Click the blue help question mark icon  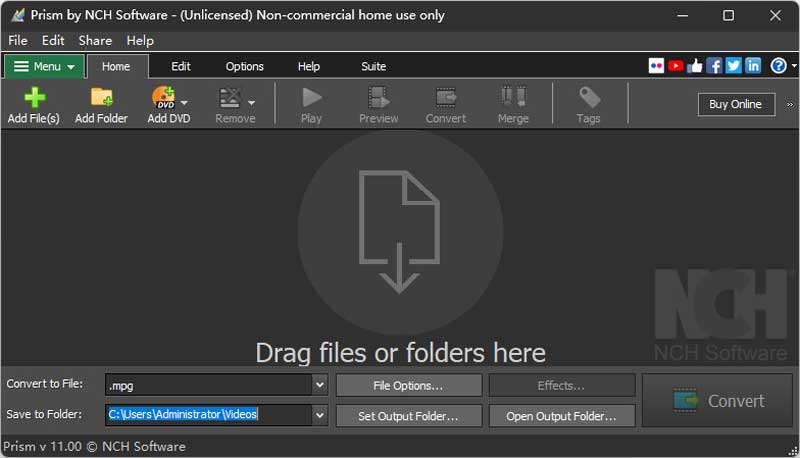coord(779,66)
